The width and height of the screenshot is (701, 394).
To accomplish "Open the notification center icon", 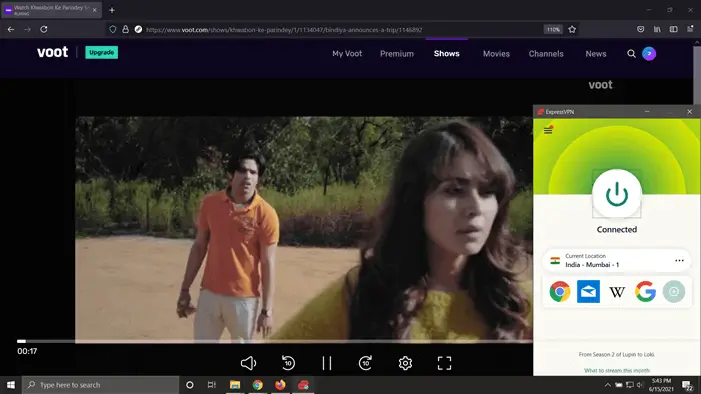I will click(687, 385).
